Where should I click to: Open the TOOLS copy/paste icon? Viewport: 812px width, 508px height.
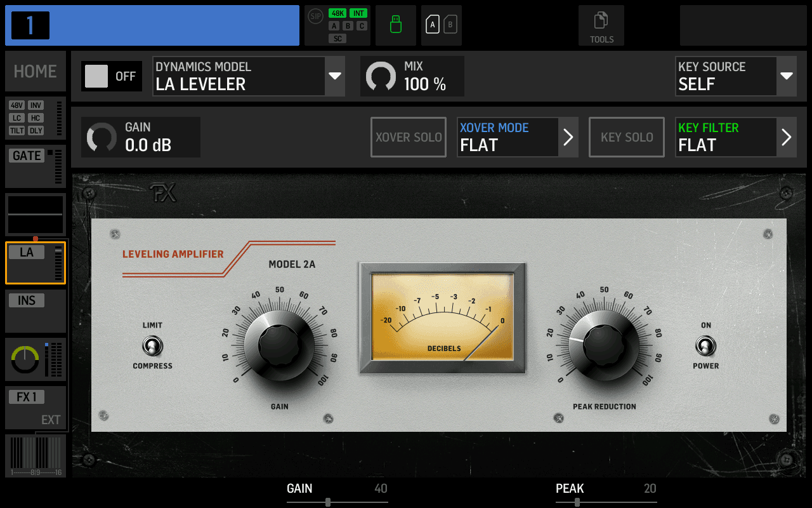[601, 25]
